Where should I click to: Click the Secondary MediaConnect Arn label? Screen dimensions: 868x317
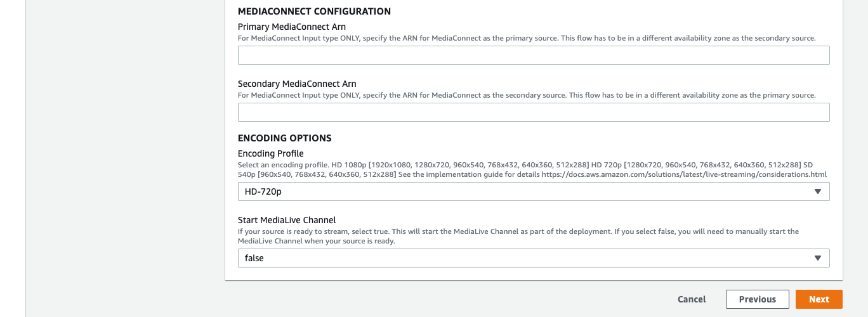click(297, 84)
